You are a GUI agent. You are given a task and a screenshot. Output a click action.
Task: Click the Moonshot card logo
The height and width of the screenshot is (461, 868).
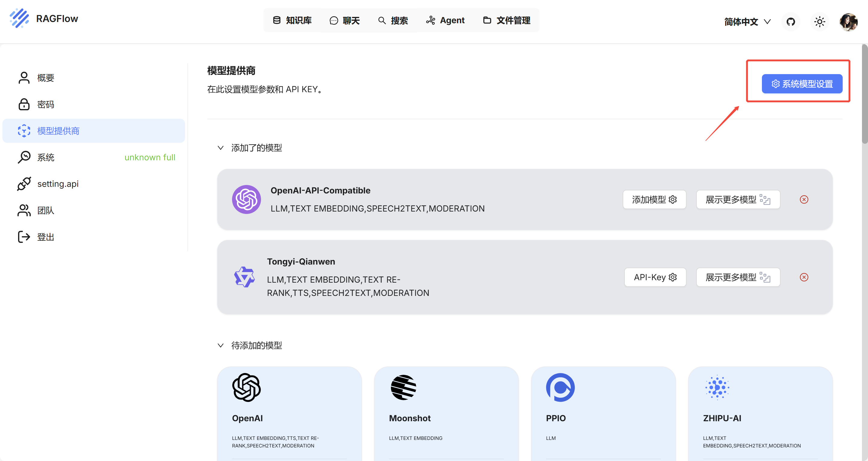coord(403,387)
